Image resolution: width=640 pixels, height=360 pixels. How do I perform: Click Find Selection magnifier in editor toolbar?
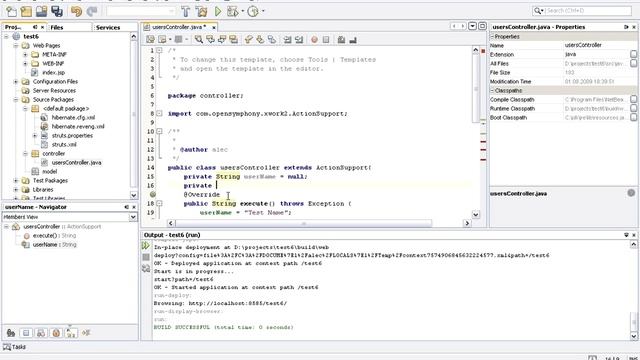pyautogui.click(x=199, y=39)
